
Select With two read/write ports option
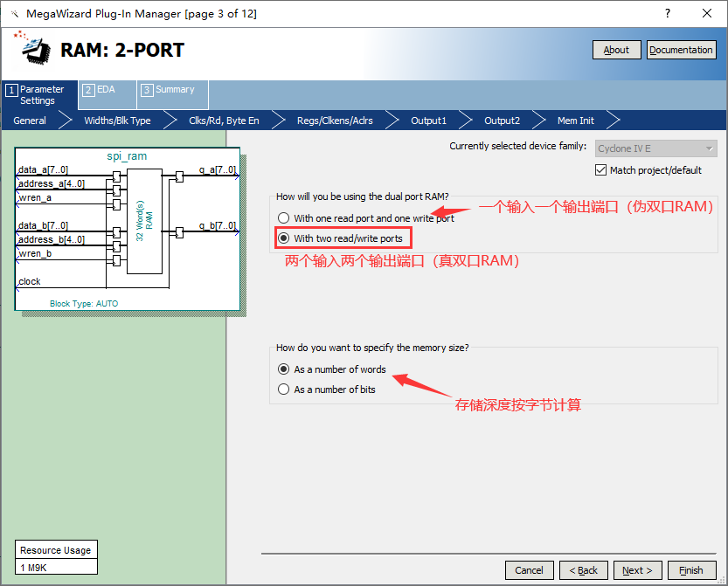(x=283, y=238)
